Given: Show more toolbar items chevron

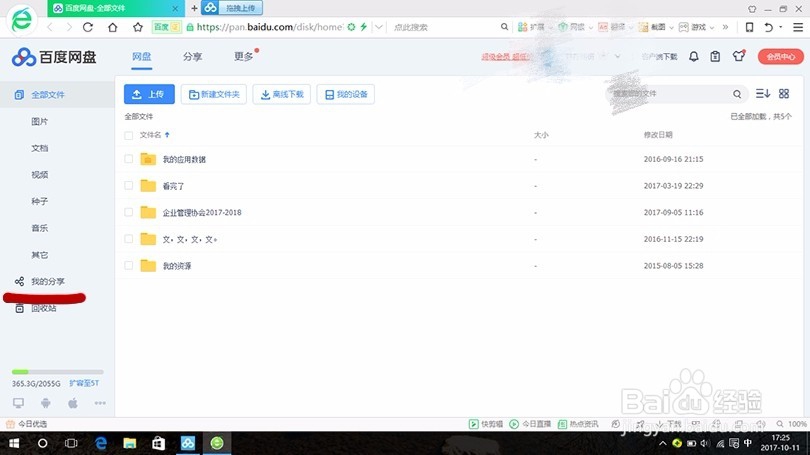Looking at the screenshot, I should tap(725, 27).
